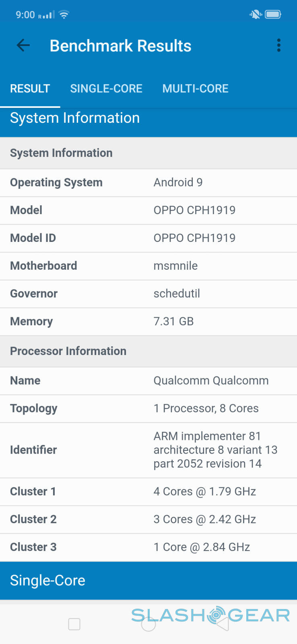Viewport: 297px width, 644px height.
Task: Switch to the SINGLE-CORE tab
Action: [x=106, y=89]
